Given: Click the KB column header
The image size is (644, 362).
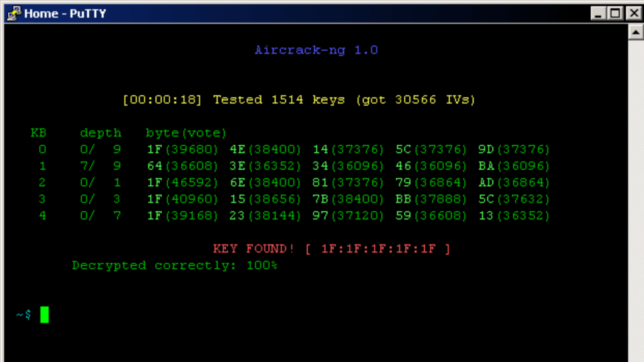Looking at the screenshot, I should pyautogui.click(x=38, y=133).
